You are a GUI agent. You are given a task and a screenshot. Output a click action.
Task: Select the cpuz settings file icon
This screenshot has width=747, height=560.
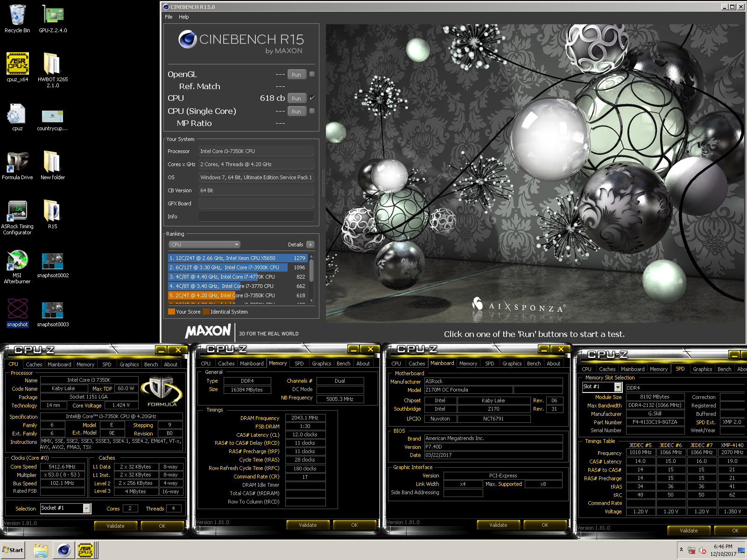coord(17,117)
